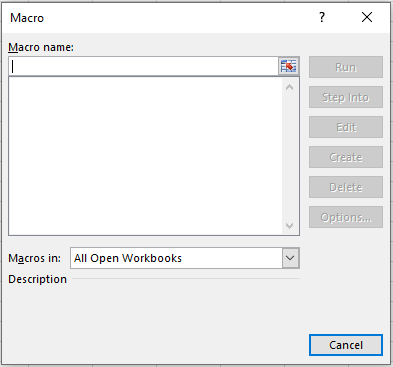Click the Run button

tap(346, 67)
